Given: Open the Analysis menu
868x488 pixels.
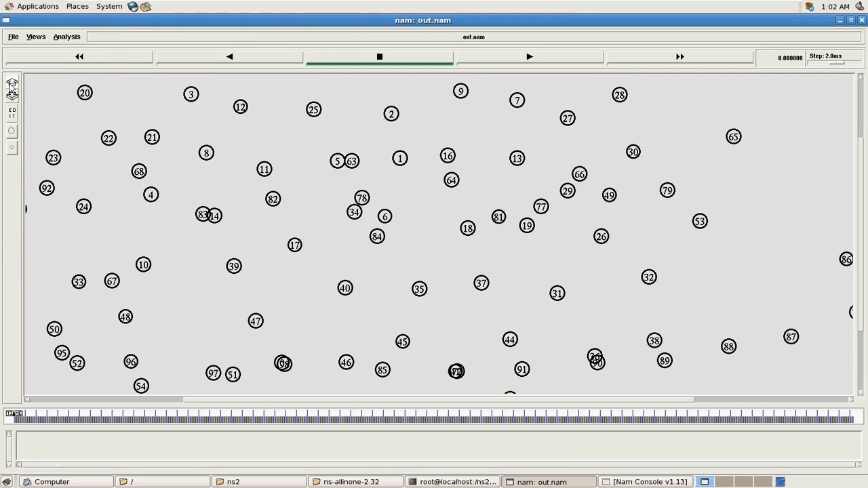Looking at the screenshot, I should point(66,37).
